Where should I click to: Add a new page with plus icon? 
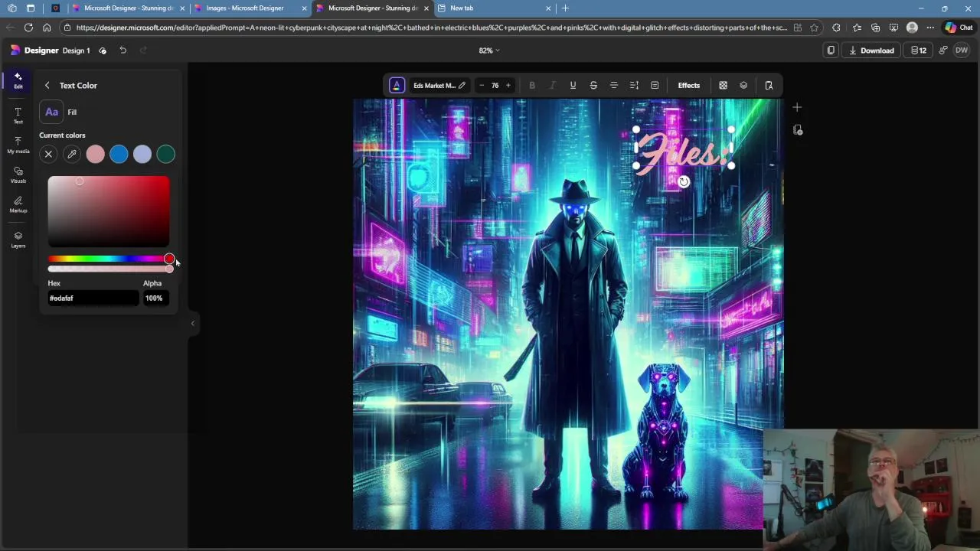(797, 107)
